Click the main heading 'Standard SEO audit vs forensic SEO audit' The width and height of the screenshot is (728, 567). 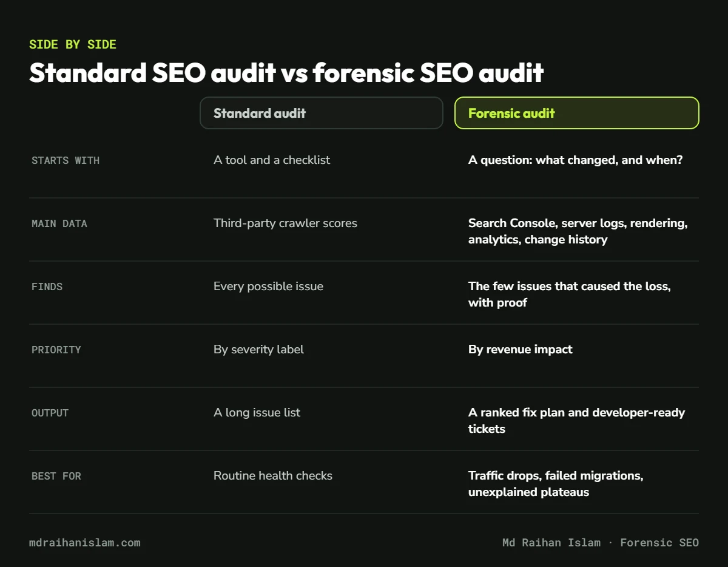(286, 73)
